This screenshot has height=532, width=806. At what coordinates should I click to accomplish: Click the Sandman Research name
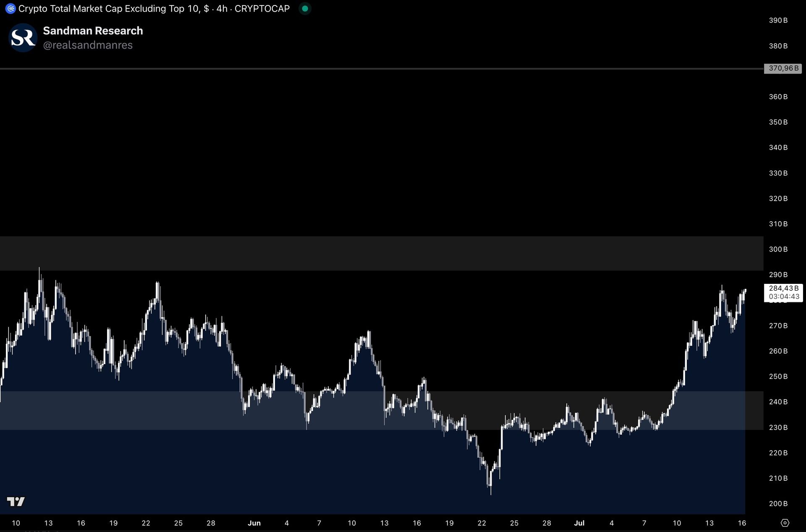93,31
